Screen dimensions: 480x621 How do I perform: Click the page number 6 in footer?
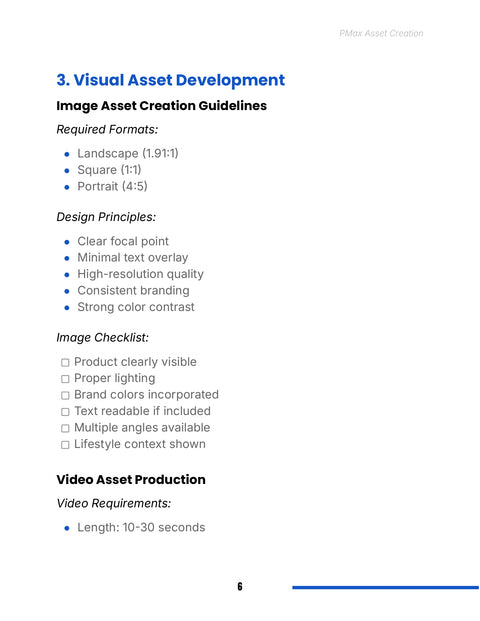pos(240,587)
